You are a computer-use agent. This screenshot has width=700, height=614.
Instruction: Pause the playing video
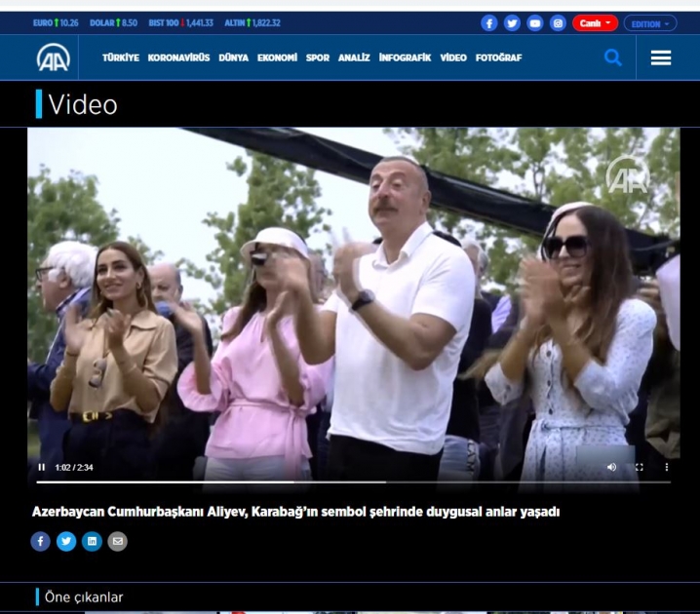pos(42,467)
